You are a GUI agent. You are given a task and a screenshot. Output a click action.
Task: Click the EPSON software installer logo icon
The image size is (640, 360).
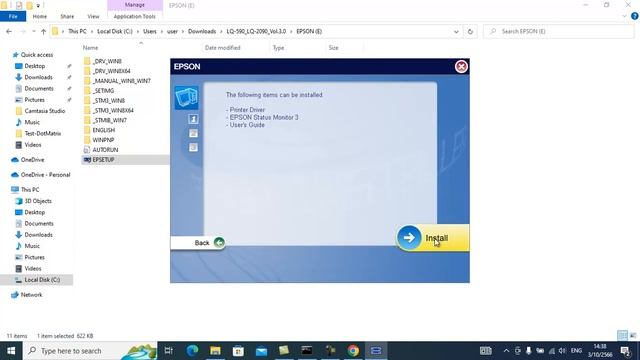pos(187,98)
